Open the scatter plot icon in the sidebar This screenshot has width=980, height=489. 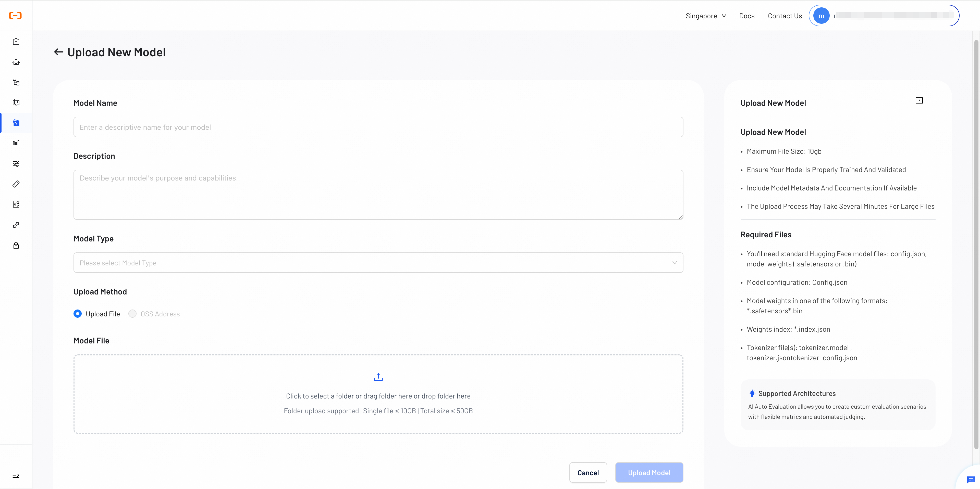(16, 204)
